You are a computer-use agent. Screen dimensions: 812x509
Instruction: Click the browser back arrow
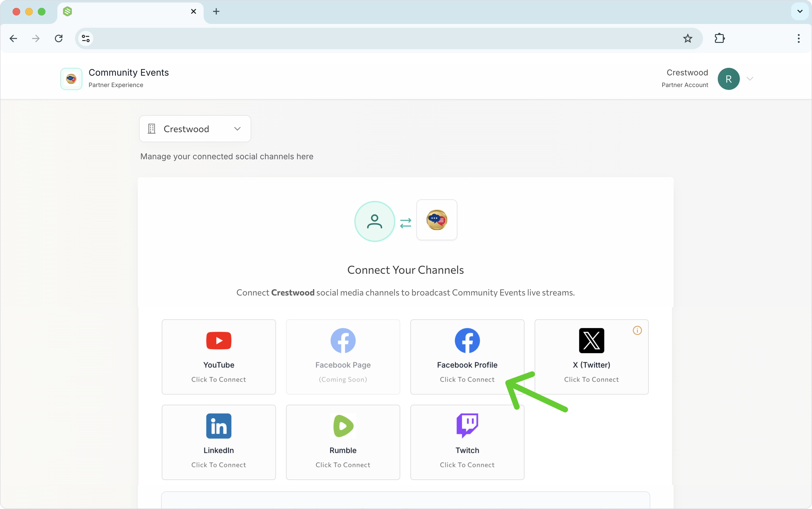tap(14, 38)
